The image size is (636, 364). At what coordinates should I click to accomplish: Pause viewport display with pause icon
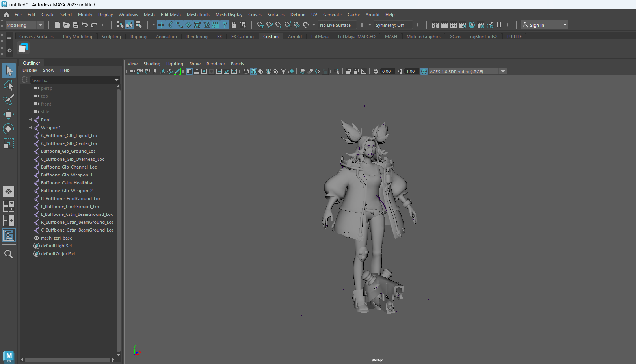[499, 25]
